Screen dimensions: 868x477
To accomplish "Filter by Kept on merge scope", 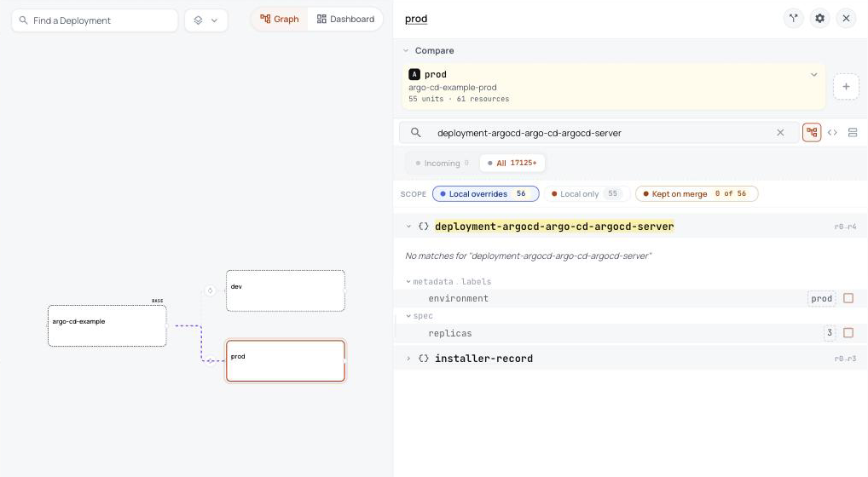I will [697, 194].
